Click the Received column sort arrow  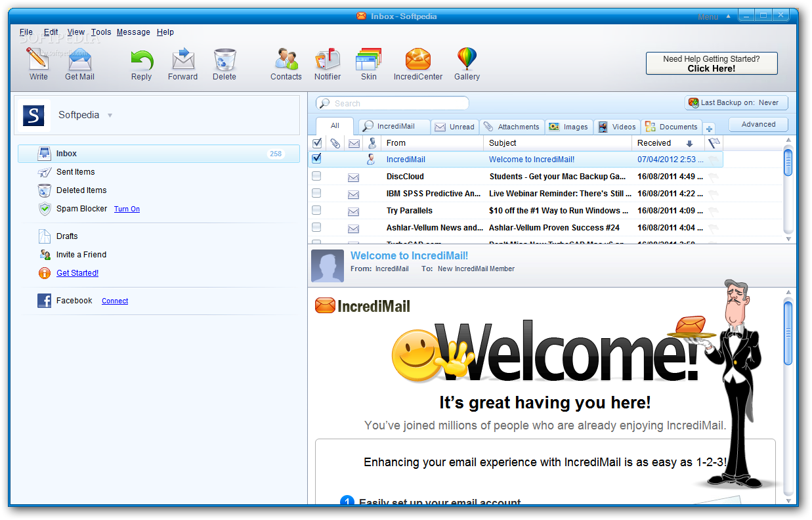(x=689, y=144)
